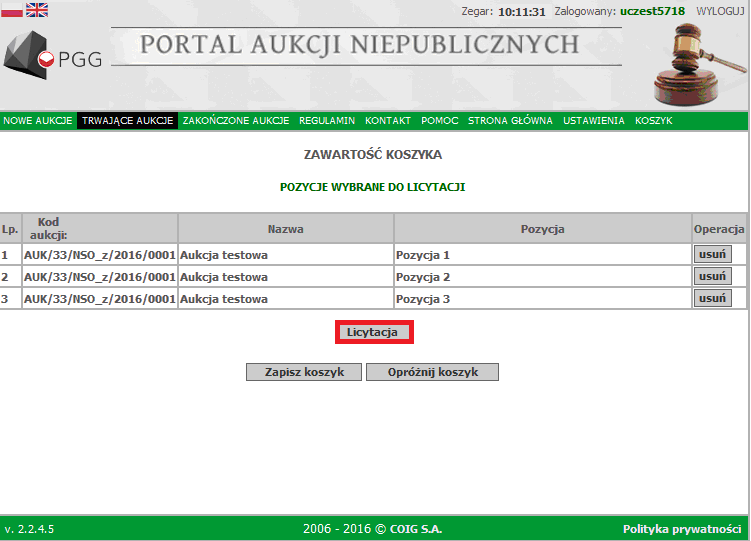Click Nazwa column header

(x=285, y=229)
